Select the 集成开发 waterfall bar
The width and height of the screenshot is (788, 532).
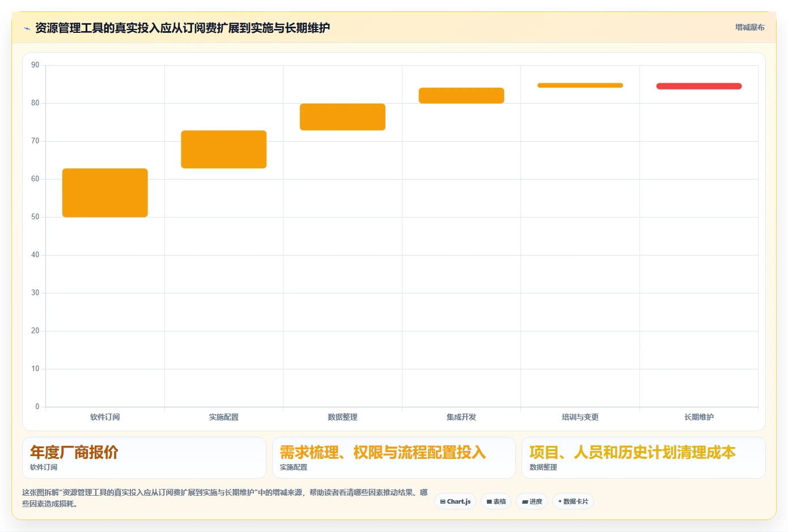pos(461,95)
